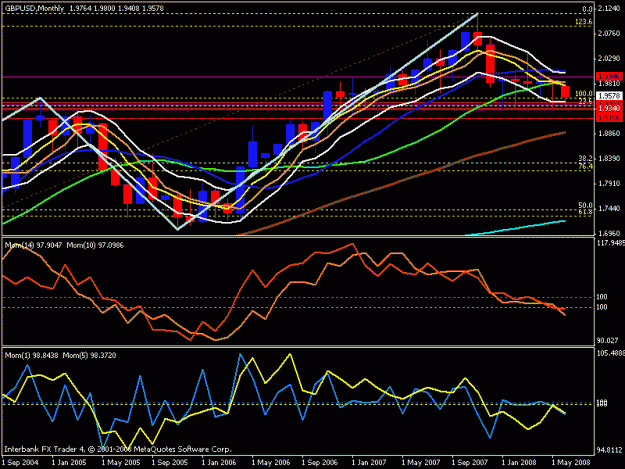625x469 pixels.
Task: Click the 94.8112 momentum scale value
Action: pos(609,450)
